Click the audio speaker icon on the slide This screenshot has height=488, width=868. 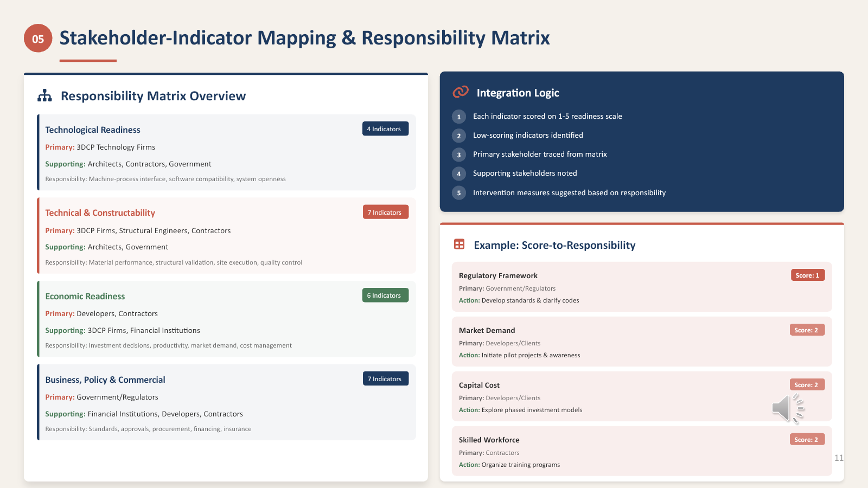pos(788,408)
